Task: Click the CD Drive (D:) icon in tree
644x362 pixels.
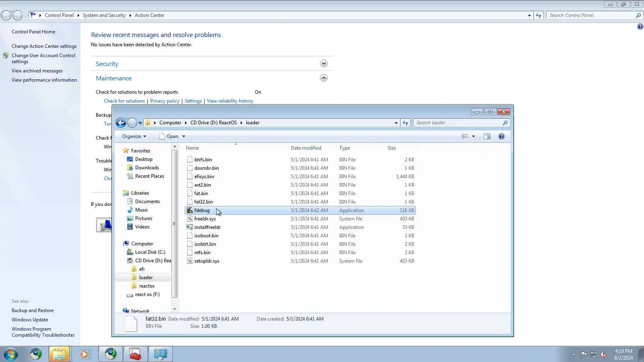Action: (130, 261)
